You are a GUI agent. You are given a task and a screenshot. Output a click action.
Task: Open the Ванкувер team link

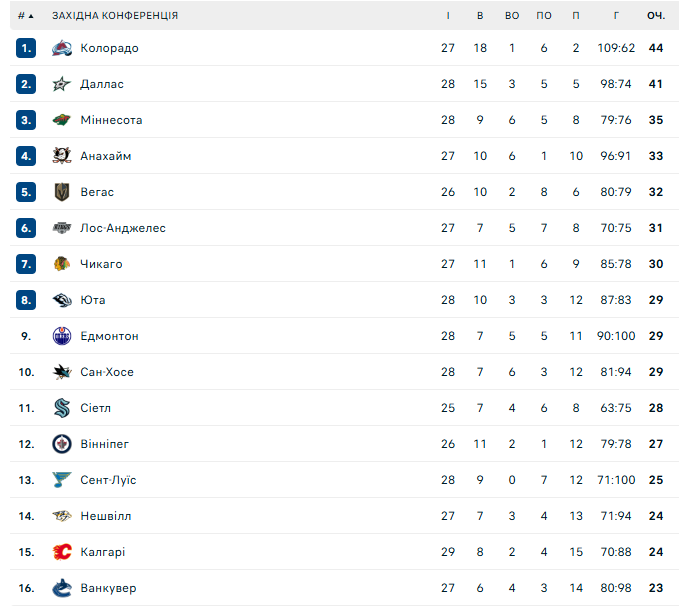[108, 588]
